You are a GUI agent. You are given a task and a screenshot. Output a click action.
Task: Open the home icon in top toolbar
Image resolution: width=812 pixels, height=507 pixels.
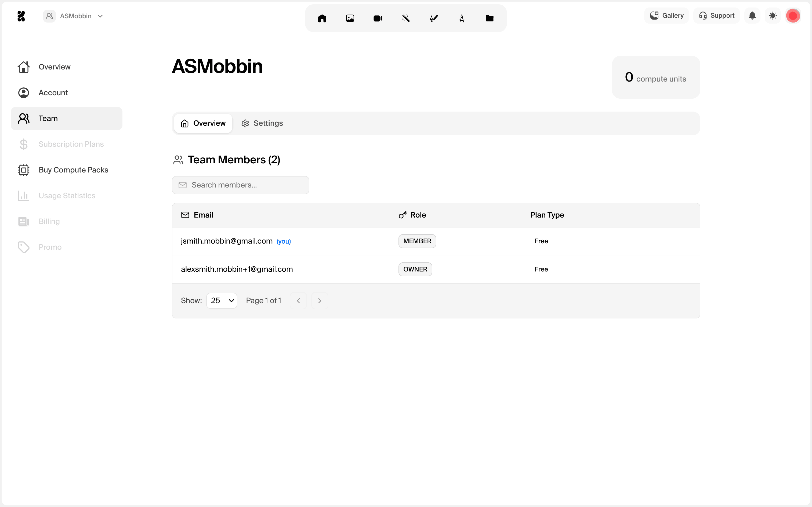tap(322, 19)
